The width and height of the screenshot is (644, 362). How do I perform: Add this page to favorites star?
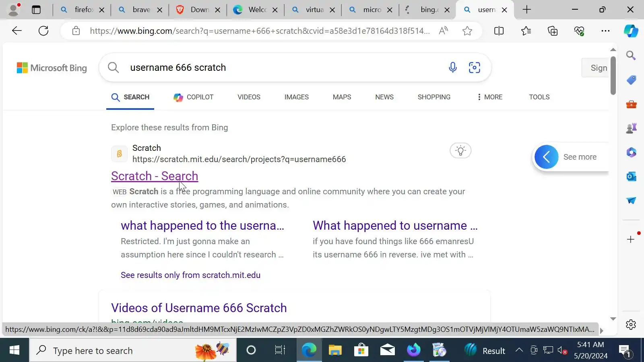tap(467, 31)
